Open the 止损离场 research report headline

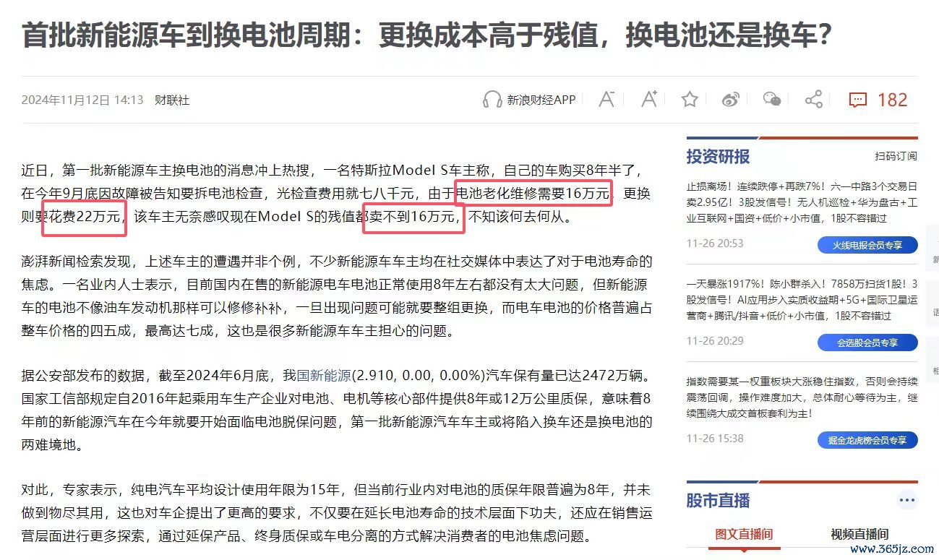point(802,202)
